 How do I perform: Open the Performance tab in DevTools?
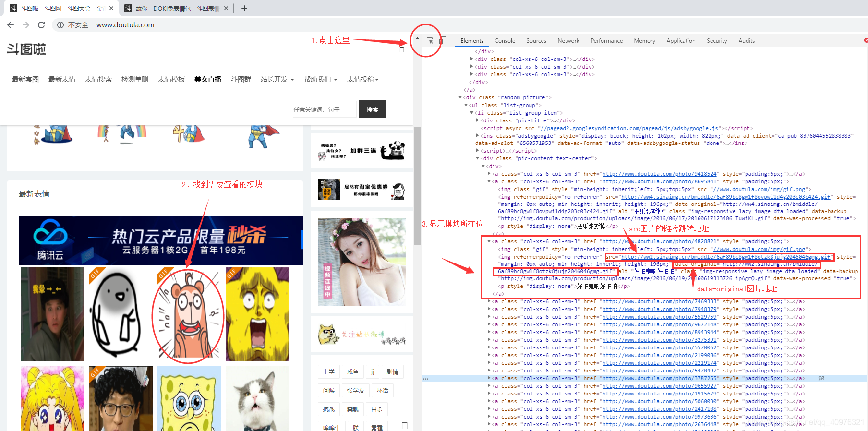606,41
